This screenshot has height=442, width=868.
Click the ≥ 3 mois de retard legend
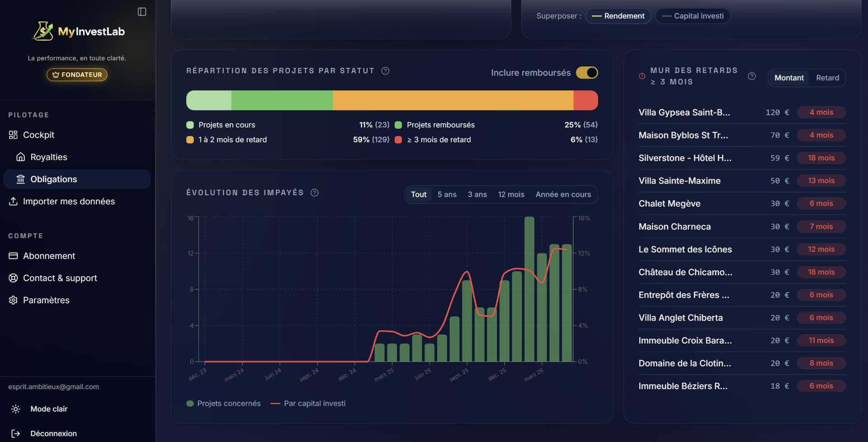point(496,140)
